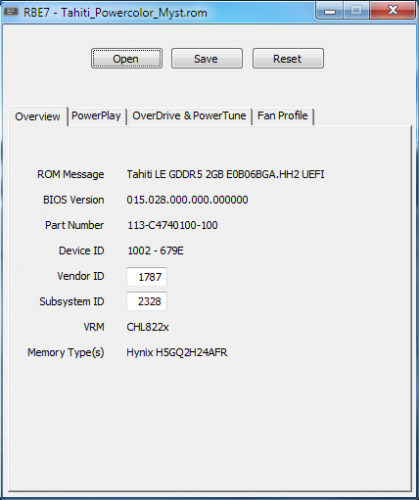Click the Subsystem ID label
This screenshot has height=500, width=419.
72,302
